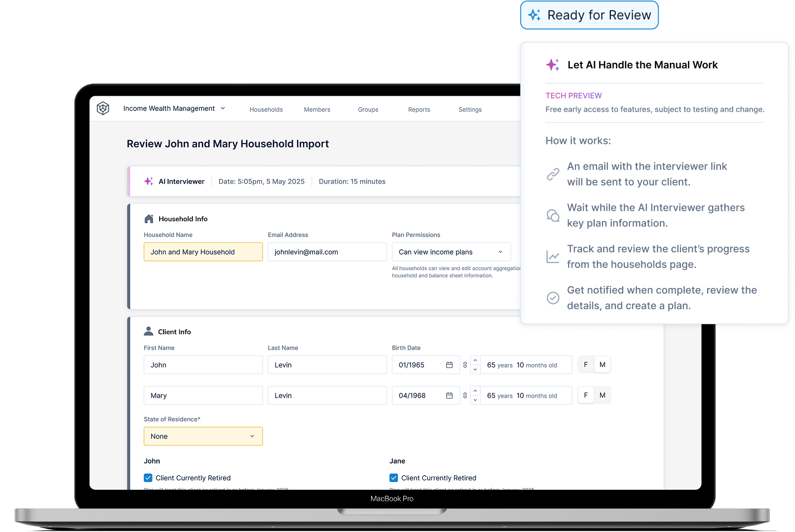The image size is (795, 532).
Task: Set Mary's gender to M
Action: click(x=603, y=395)
